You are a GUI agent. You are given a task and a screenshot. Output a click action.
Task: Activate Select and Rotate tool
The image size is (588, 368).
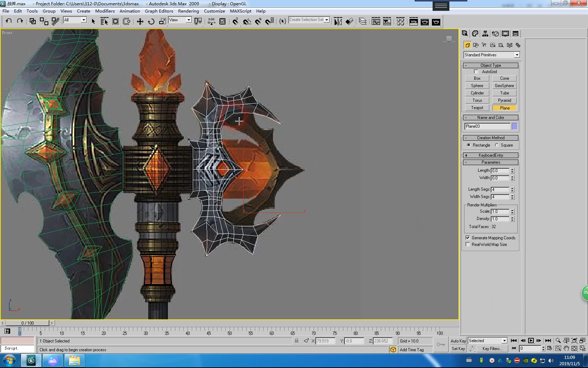(x=151, y=21)
